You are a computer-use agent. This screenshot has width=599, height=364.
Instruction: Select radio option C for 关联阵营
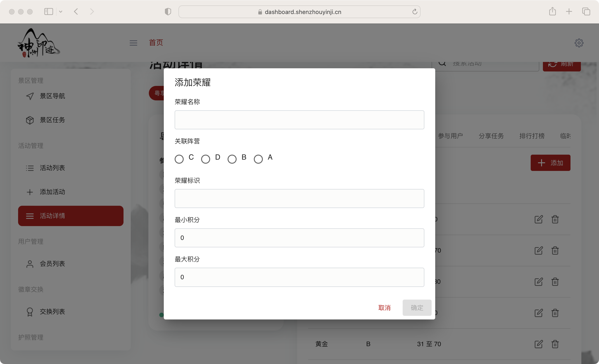coord(179,159)
